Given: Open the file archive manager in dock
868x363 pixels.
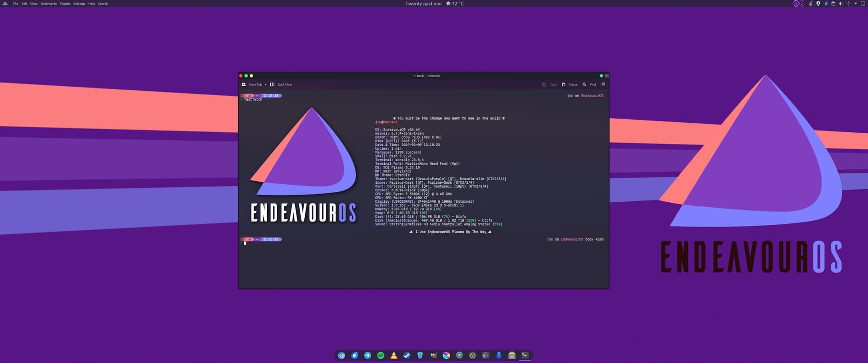Looking at the screenshot, I should pos(512,355).
